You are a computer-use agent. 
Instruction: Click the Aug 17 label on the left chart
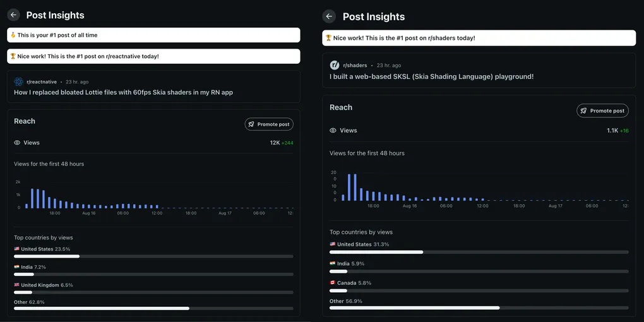coord(225,213)
